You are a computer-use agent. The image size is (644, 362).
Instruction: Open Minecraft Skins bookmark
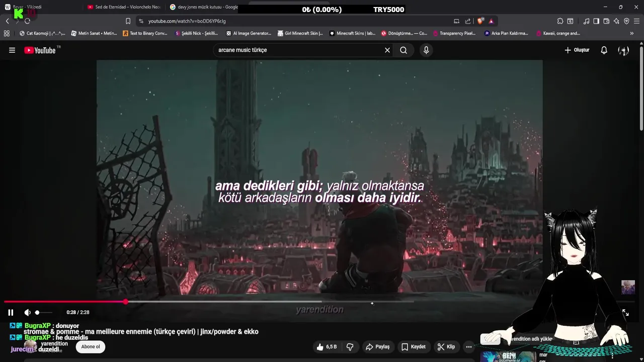352,34
